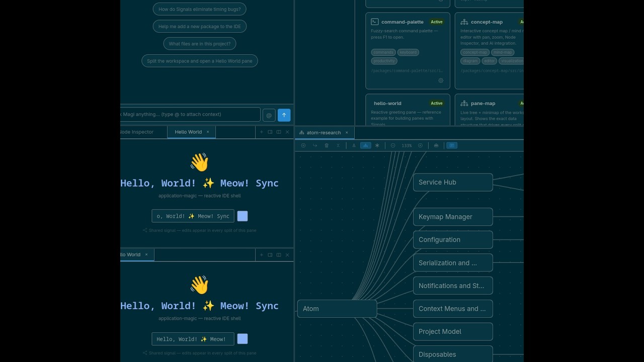The width and height of the screenshot is (644, 362).
Task: Close the upper Hello World tab
Action: click(208, 132)
